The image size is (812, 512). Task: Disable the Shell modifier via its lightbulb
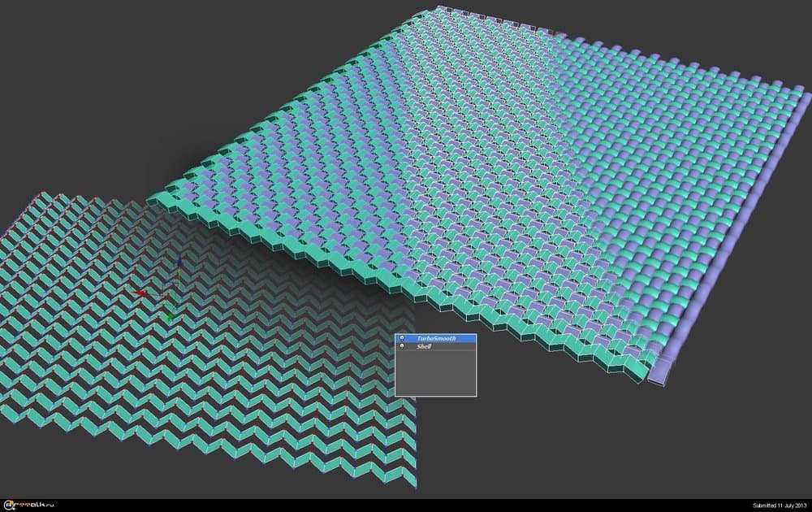pyautogui.click(x=402, y=346)
